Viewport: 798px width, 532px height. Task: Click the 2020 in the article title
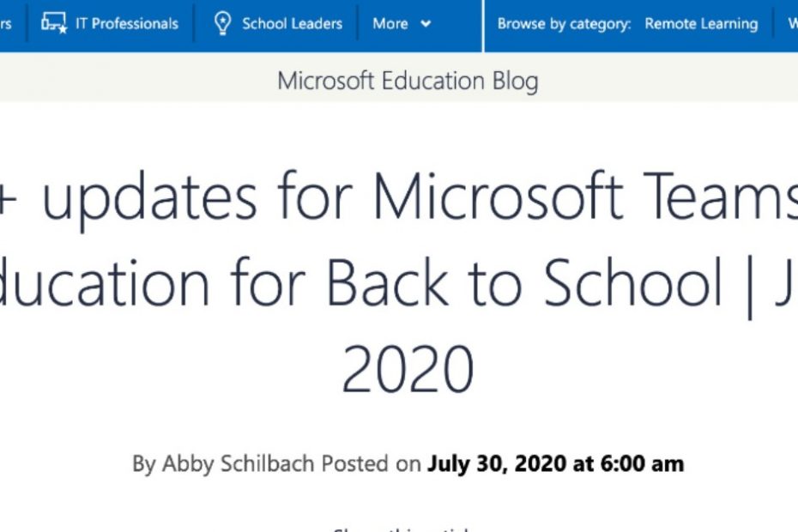click(408, 369)
